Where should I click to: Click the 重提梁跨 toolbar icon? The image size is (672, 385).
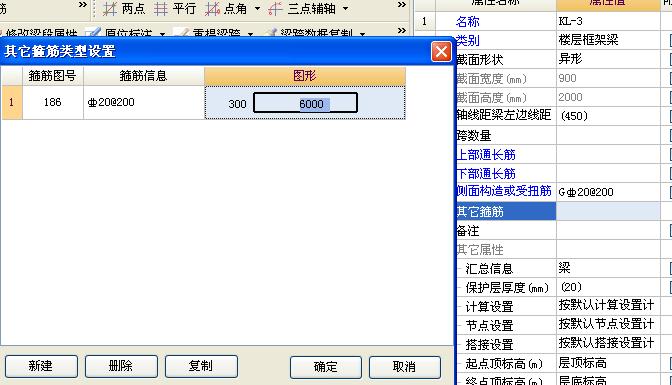tap(181, 33)
